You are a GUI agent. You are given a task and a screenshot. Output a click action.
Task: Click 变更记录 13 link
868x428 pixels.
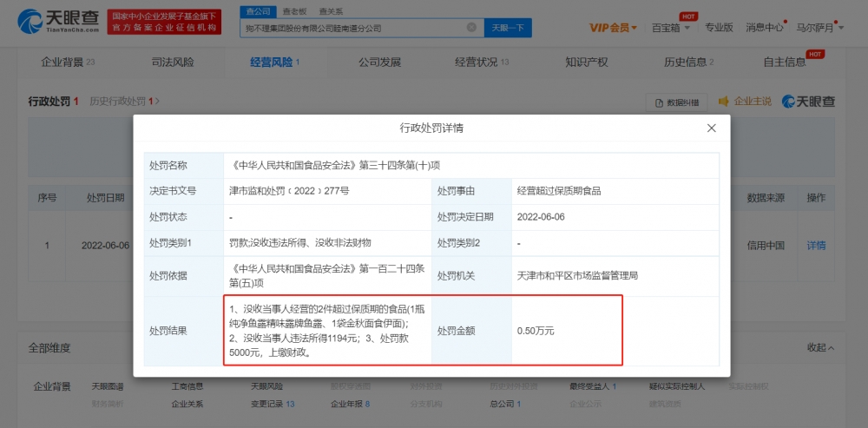click(273, 404)
